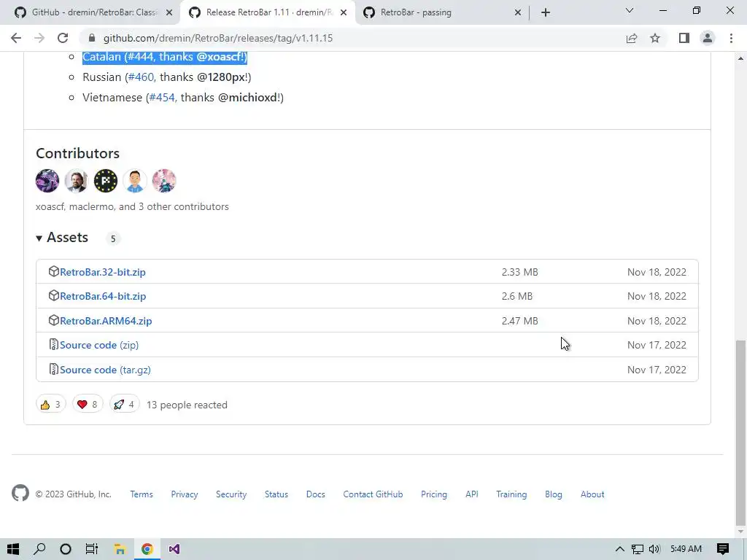This screenshot has width=747, height=560.
Task: Collapse the Assets section triangle
Action: tap(39, 238)
